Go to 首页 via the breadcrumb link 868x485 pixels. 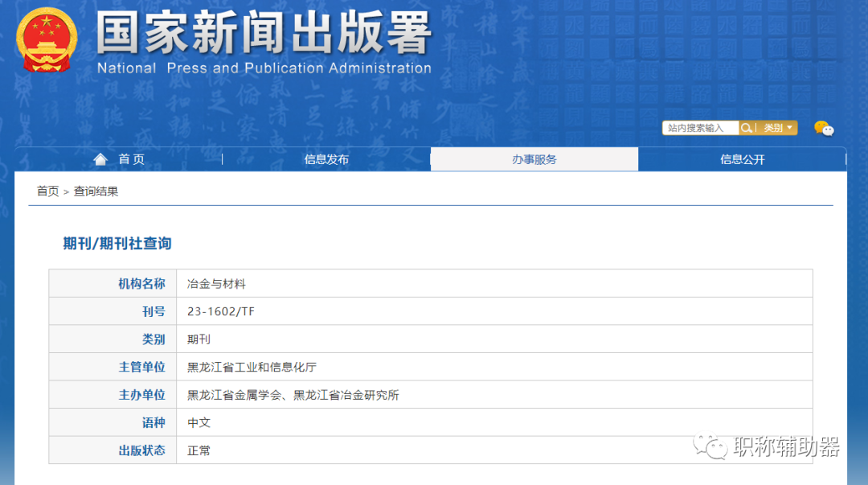coord(47,191)
